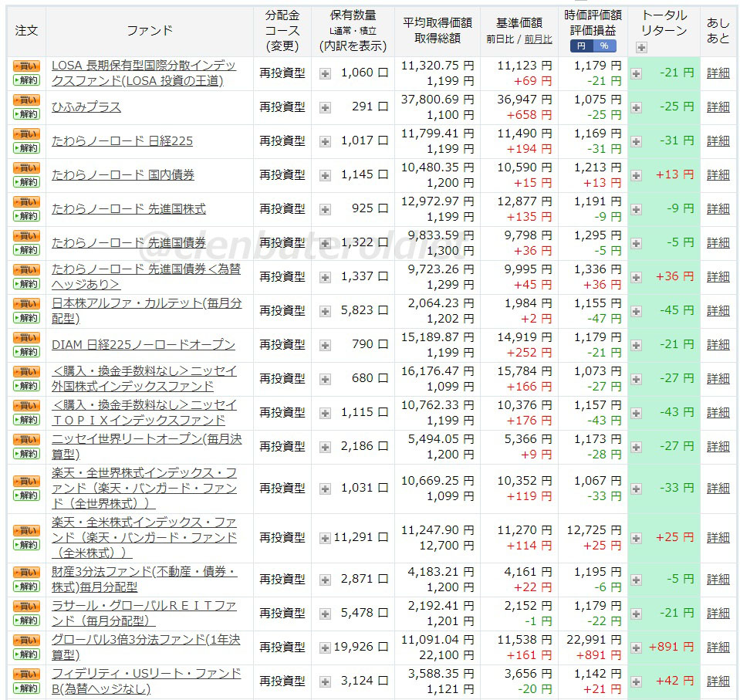Image resolution: width=740 pixels, height=700 pixels.
Task: Click 解約 for ニッセイ世界リートオープン
Action: [26, 454]
